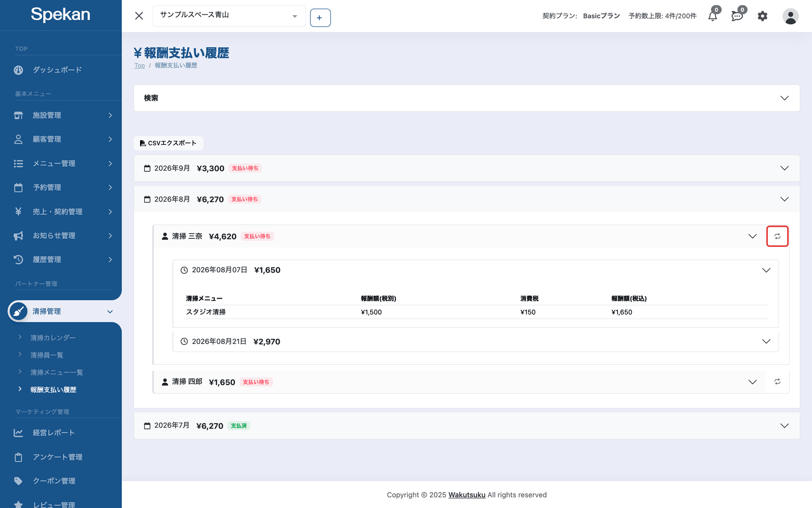Viewport: 812px width, 508px height.
Task: Click the 支払済 status badge for 2026年7月
Action: pyautogui.click(x=239, y=426)
